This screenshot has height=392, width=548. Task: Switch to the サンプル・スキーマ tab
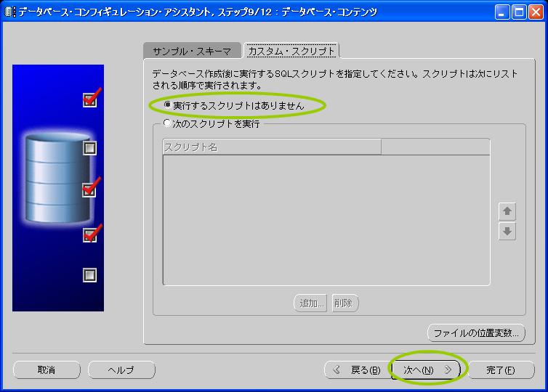192,52
